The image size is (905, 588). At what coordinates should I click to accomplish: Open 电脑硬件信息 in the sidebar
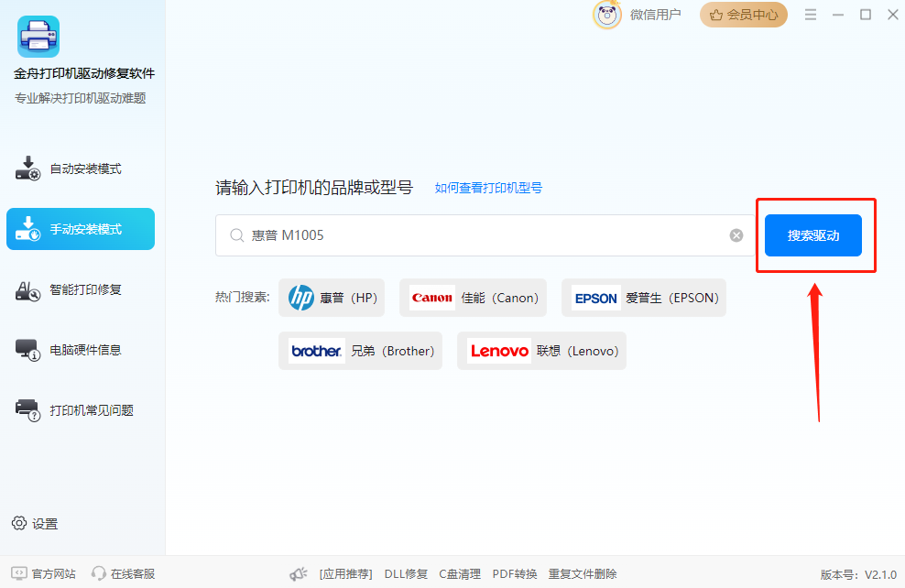point(81,350)
